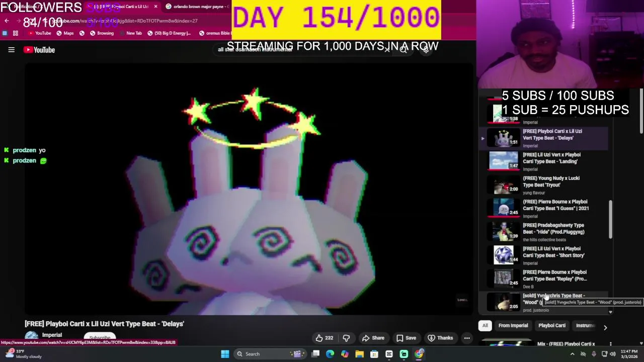Save video to a playlist
Image resolution: width=644 pixels, height=362 pixels.
coord(406,338)
